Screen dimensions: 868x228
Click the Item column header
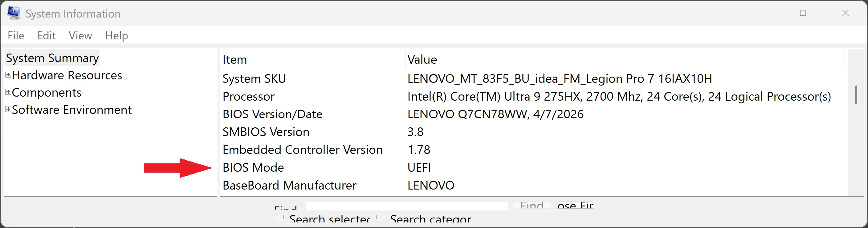pyautogui.click(x=312, y=59)
